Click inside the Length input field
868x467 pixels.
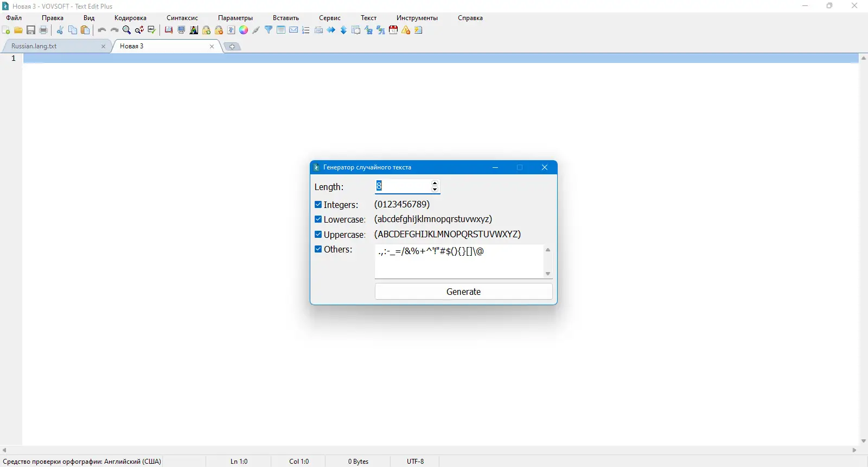coord(403,186)
